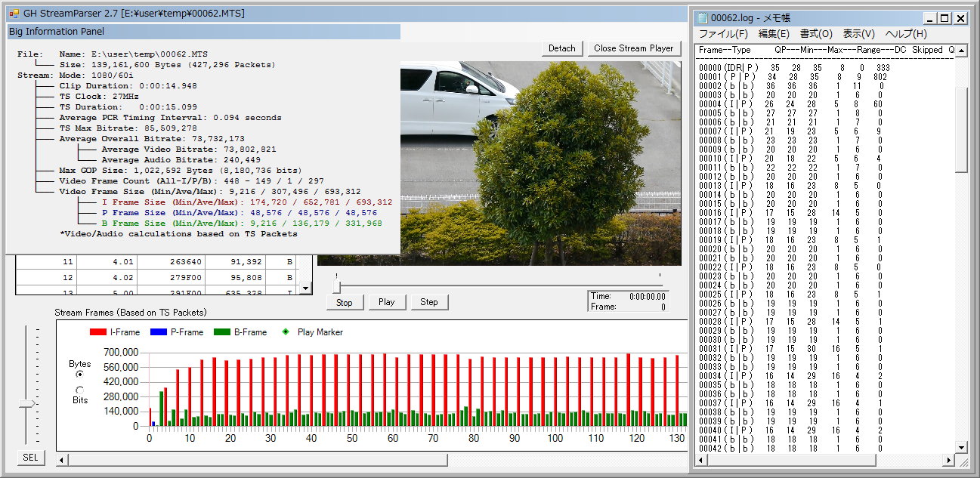The image size is (980, 478).
Task: Select the Bytes radio button
Action: point(79,374)
